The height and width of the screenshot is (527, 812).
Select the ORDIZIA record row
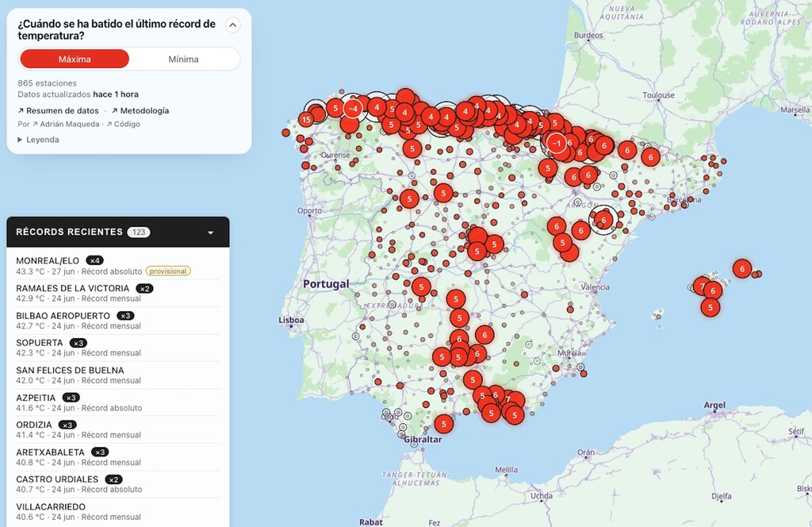click(x=118, y=429)
